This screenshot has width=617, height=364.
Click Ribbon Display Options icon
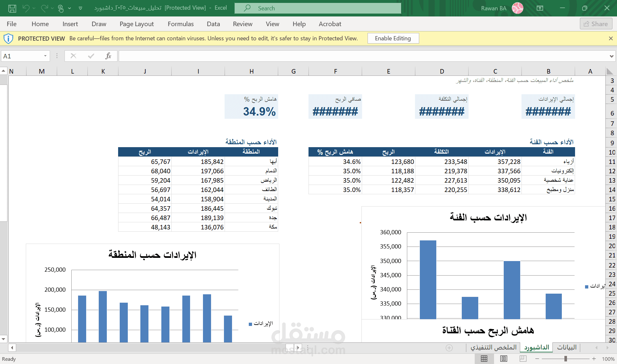[x=540, y=8]
